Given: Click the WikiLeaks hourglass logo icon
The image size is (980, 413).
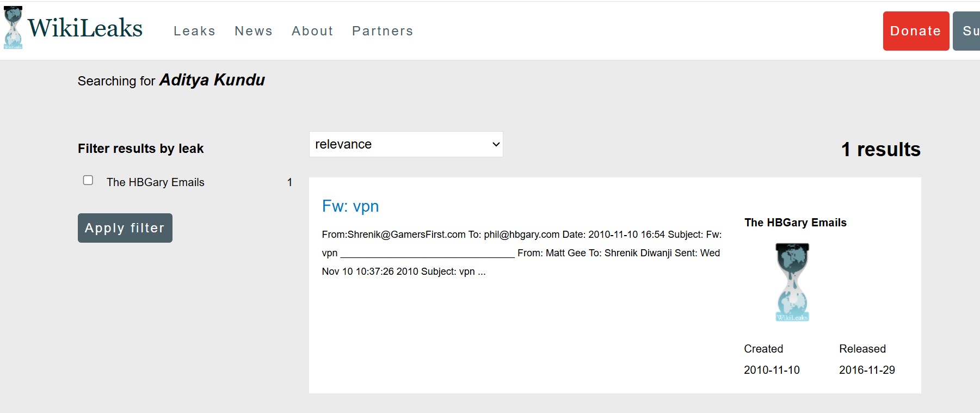Looking at the screenshot, I should point(13,28).
